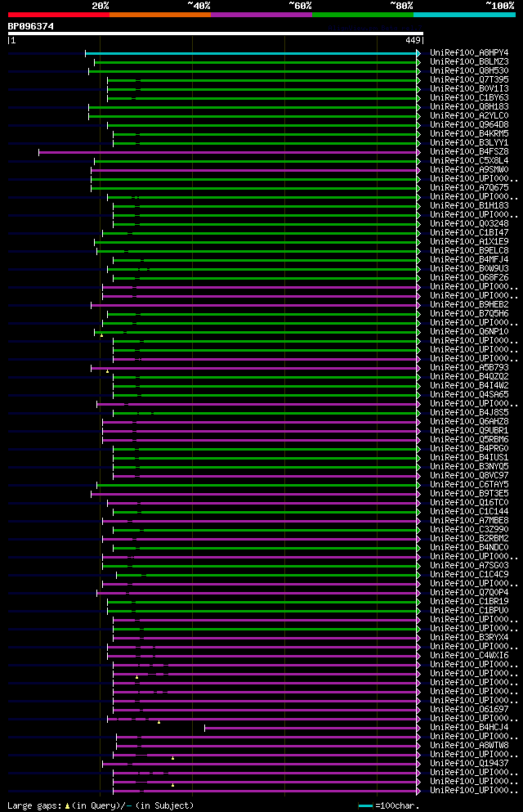Screen dimensions: 523x812
Task: Click the query end position label 449
Action: (413, 40)
